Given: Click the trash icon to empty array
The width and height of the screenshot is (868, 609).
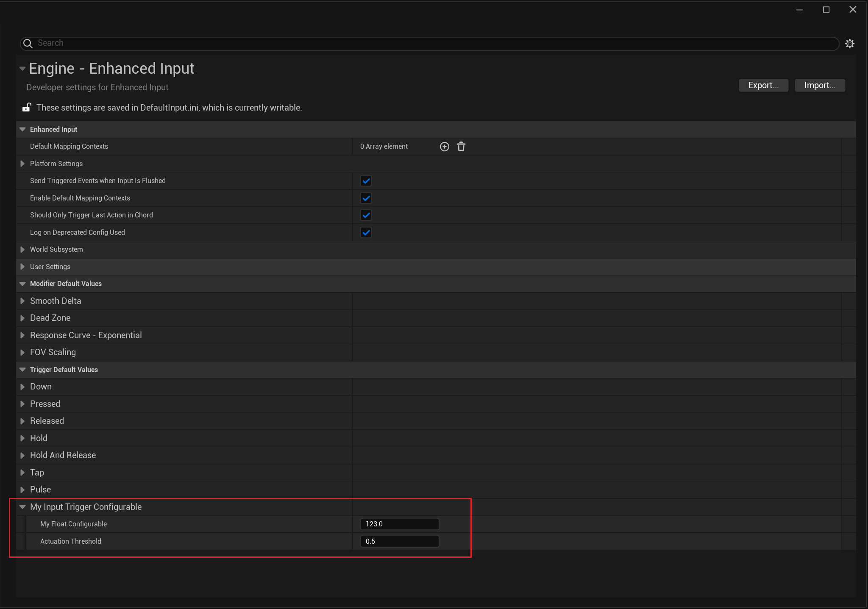Looking at the screenshot, I should click(x=461, y=147).
